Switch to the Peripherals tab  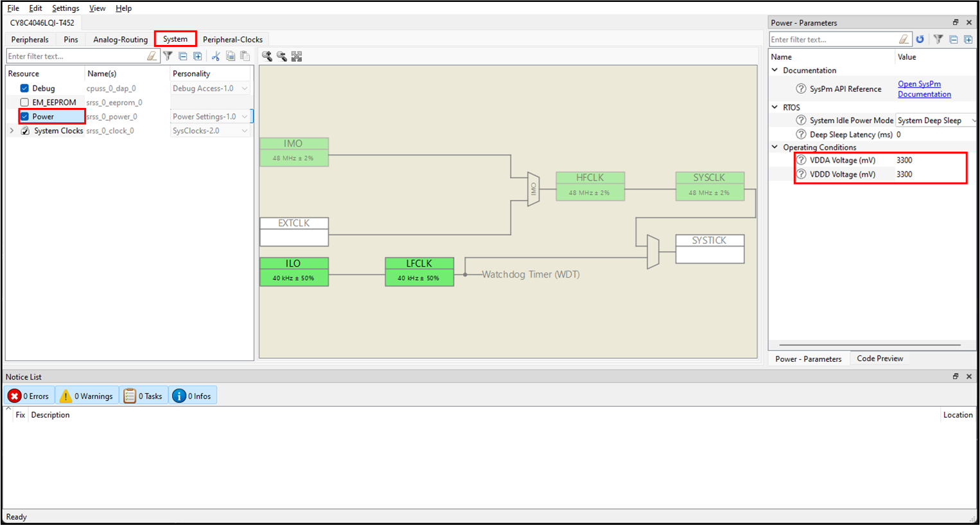30,39
